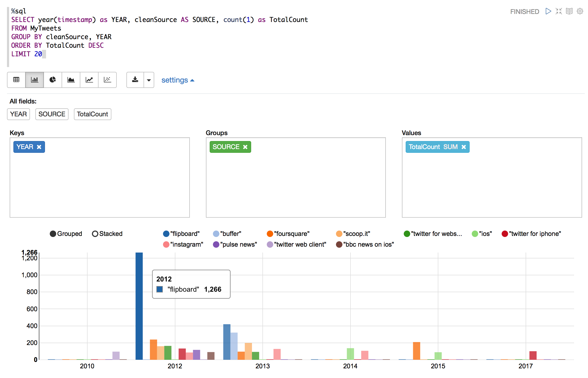Open paragraph settings gear icon
Viewport: 588px width, 378px height.
click(x=580, y=11)
